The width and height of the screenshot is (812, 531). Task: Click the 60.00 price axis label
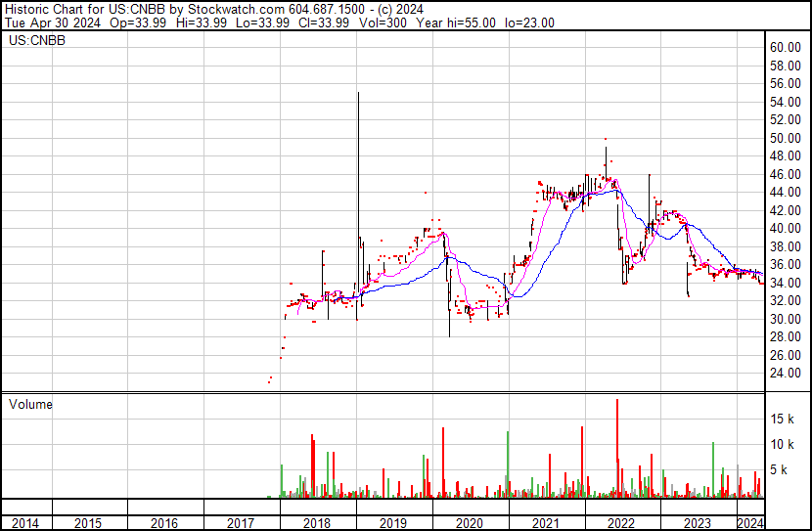785,47
